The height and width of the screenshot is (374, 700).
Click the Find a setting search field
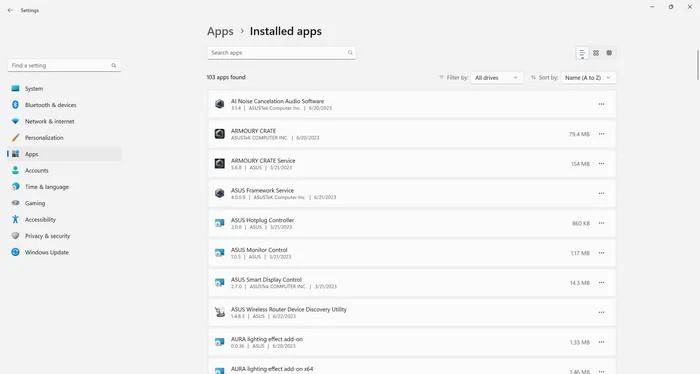[x=64, y=66]
